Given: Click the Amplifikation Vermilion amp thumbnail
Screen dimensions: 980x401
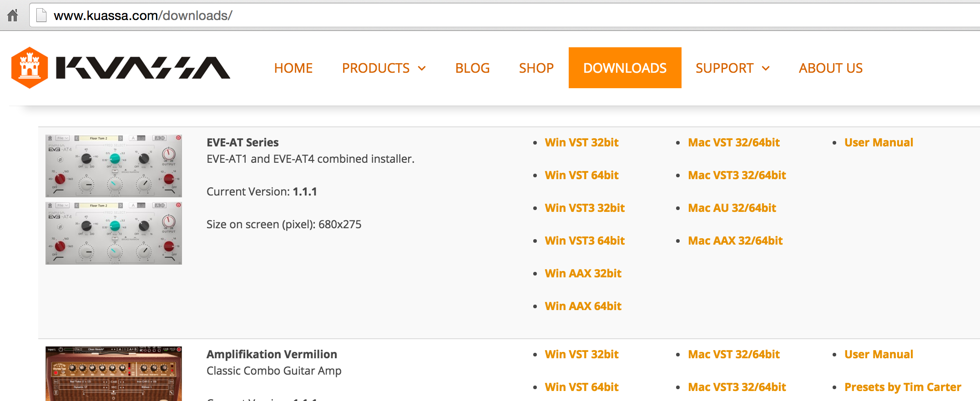Looking at the screenshot, I should 114,374.
